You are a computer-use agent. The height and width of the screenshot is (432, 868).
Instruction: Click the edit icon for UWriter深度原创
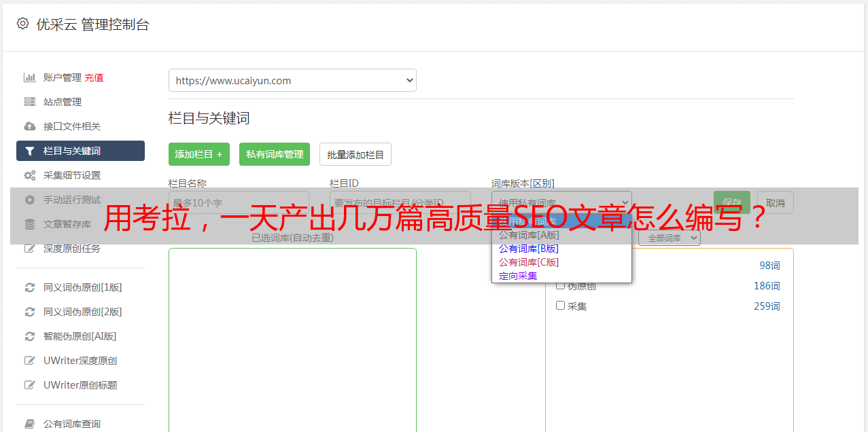click(x=29, y=361)
